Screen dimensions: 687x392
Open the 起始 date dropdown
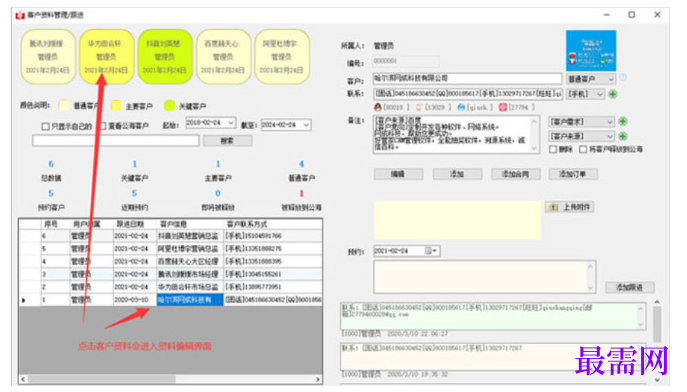coord(231,123)
